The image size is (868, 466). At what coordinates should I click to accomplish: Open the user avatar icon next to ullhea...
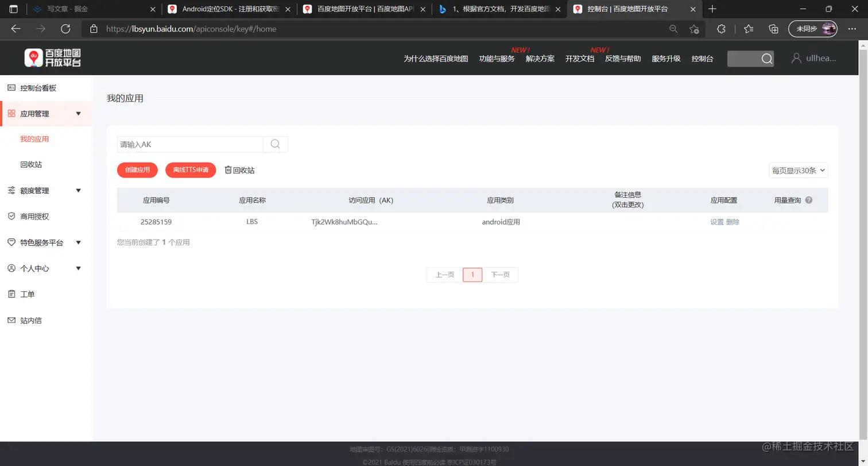click(x=796, y=58)
